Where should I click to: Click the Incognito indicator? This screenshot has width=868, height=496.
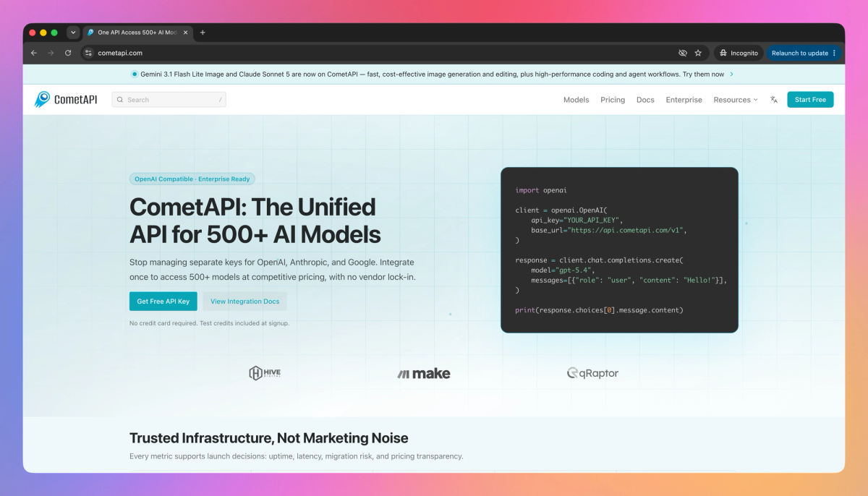tap(739, 53)
